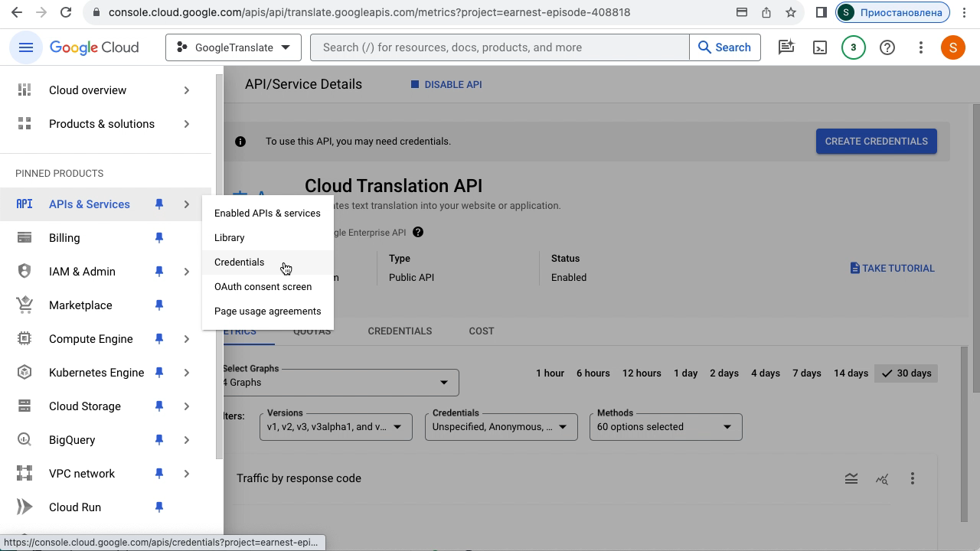Open the Credentials filter dropdown

tap(501, 427)
